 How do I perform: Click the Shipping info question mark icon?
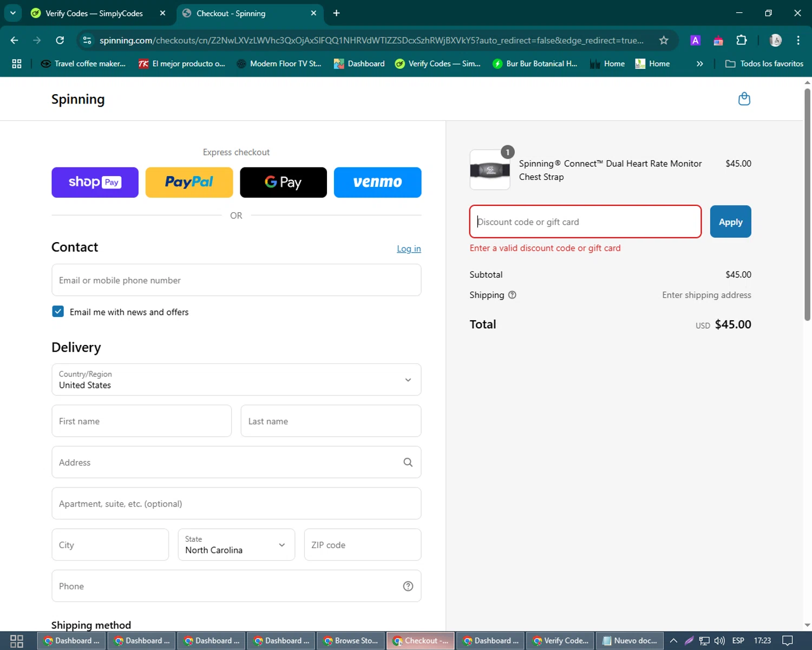coord(512,295)
